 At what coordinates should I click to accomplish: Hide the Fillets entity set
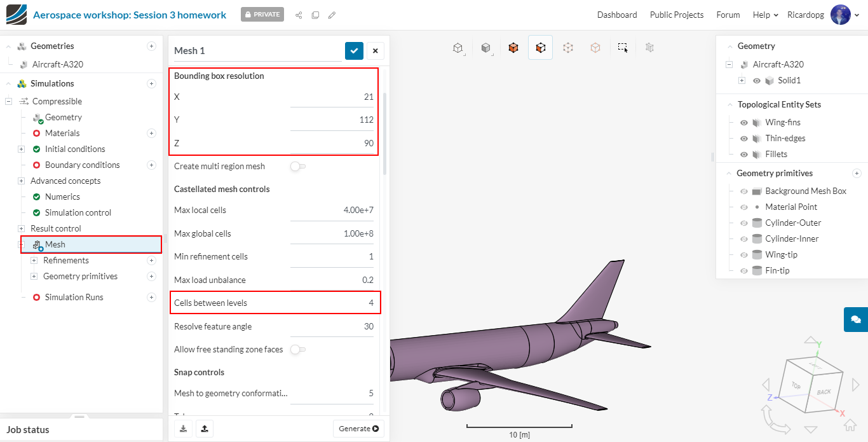(x=744, y=154)
